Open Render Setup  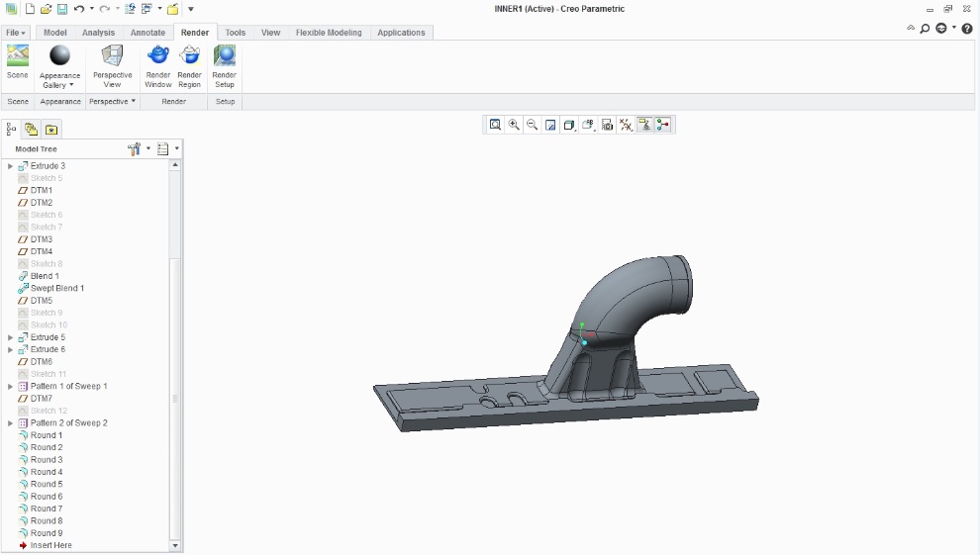pos(225,66)
